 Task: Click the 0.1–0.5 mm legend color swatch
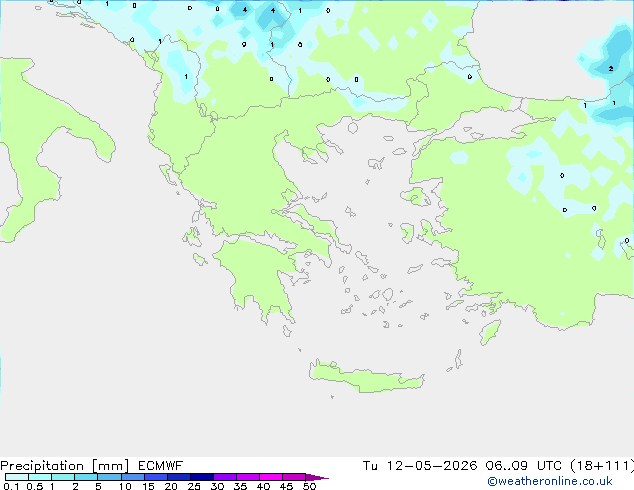tap(17, 477)
